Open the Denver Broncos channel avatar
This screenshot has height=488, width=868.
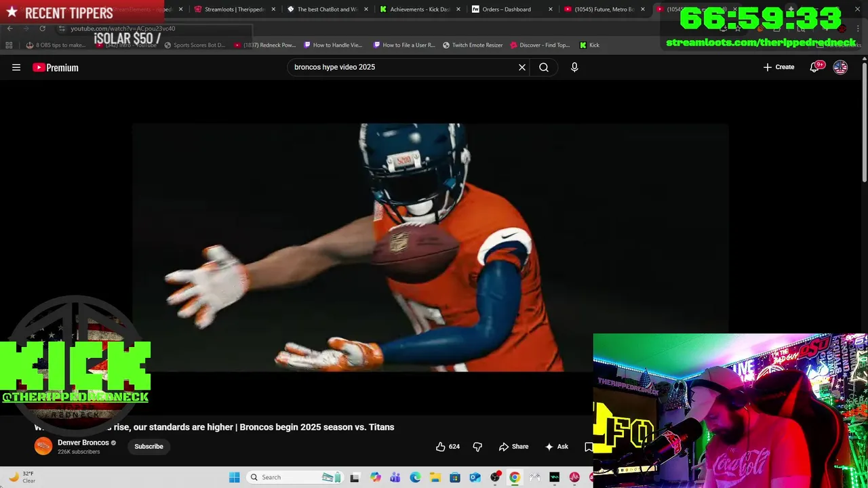[x=43, y=446]
